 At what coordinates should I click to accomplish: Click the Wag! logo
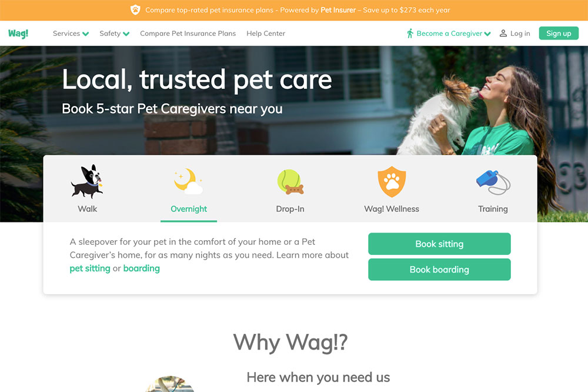tap(18, 34)
